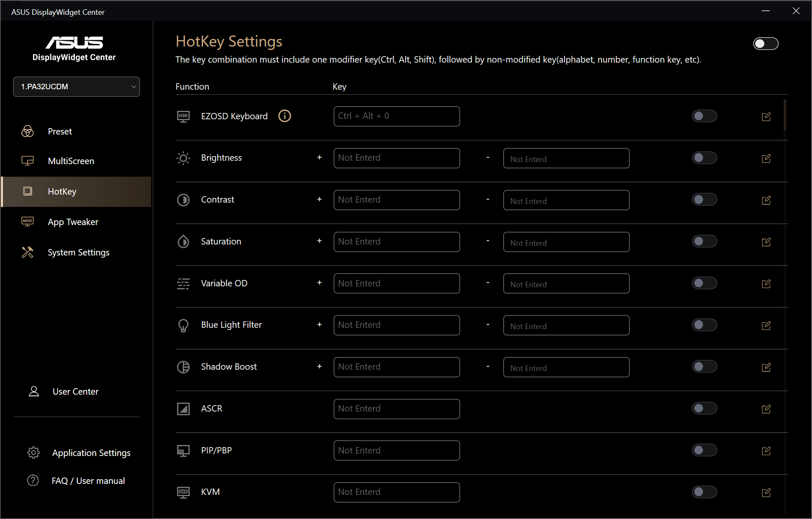Open Application Settings
This screenshot has height=519, width=812.
pyautogui.click(x=91, y=453)
